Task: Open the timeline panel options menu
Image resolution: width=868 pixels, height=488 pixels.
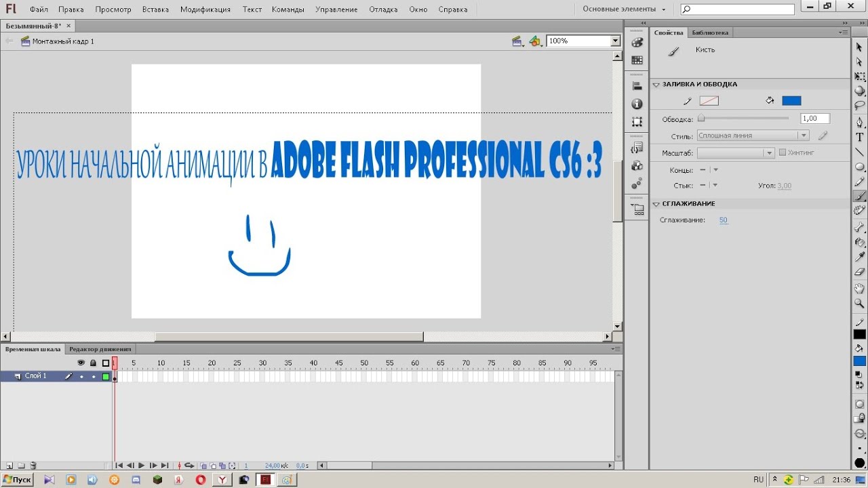Action: 616,349
